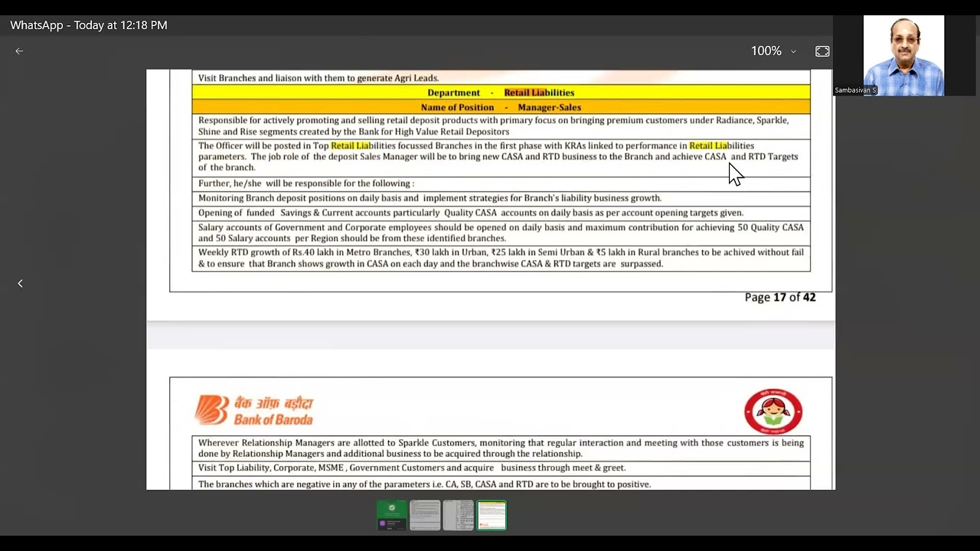Click the Bank of Baroda logo
Screen dimensions: 980x551
[254, 410]
